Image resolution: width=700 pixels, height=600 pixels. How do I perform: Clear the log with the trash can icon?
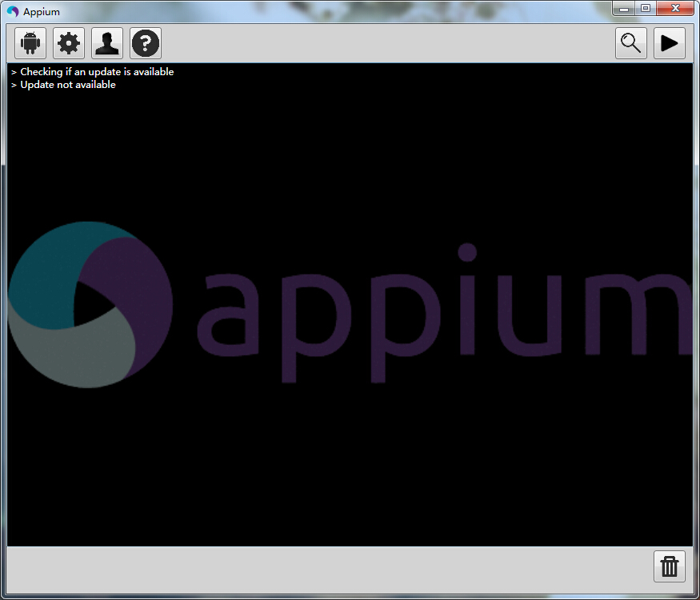click(669, 566)
